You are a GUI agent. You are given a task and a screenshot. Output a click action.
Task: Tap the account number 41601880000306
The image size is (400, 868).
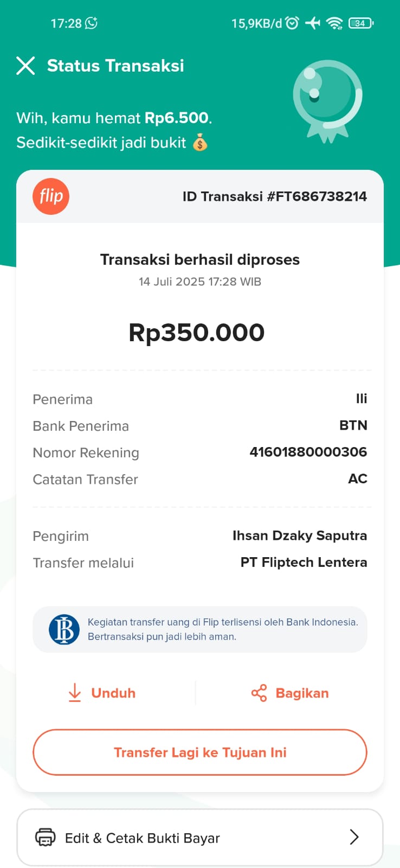tap(308, 452)
